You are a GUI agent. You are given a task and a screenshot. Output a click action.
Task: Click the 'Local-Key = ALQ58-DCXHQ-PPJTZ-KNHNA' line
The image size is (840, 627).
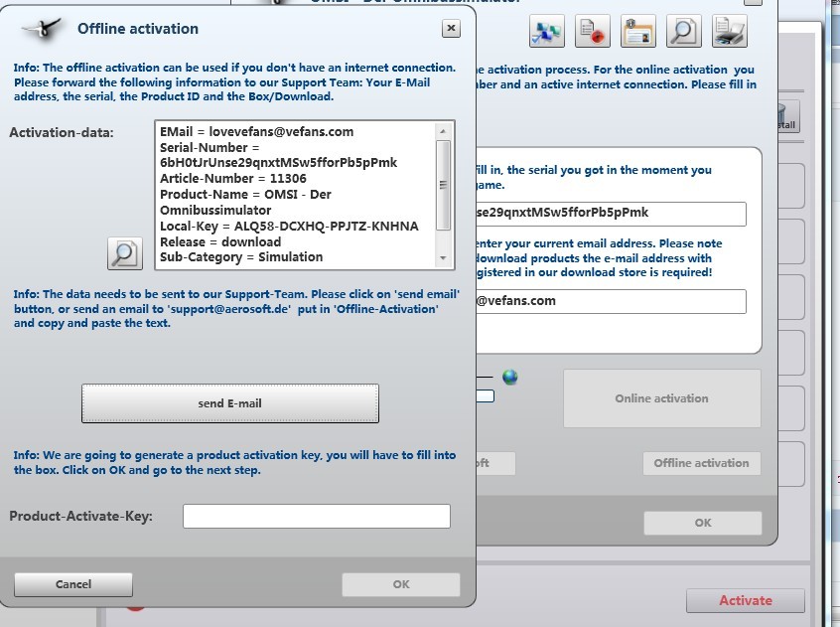point(289,227)
